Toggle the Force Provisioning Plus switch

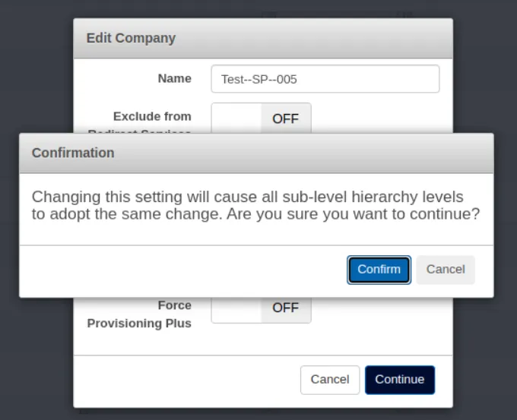[x=261, y=308]
